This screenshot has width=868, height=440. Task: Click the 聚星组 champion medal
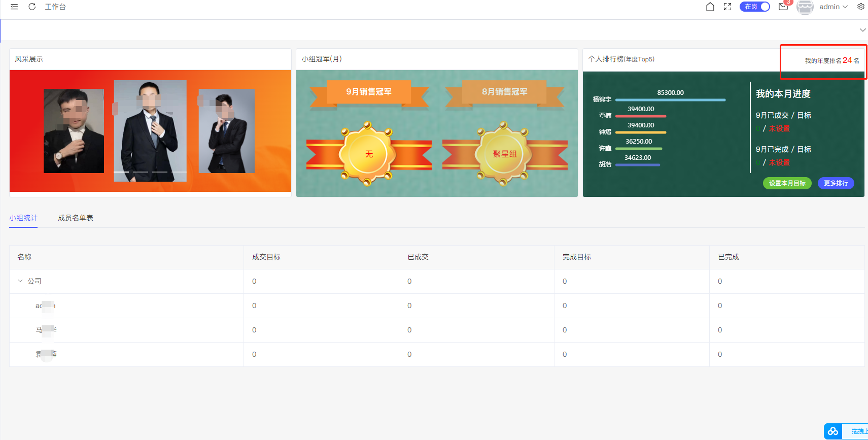tap(504, 154)
